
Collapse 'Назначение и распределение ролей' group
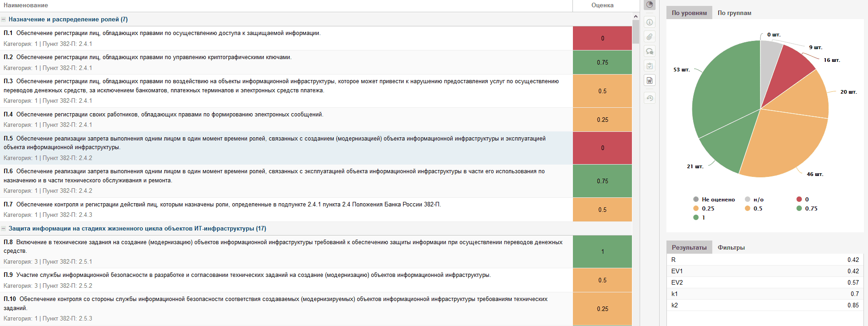tap(4, 20)
